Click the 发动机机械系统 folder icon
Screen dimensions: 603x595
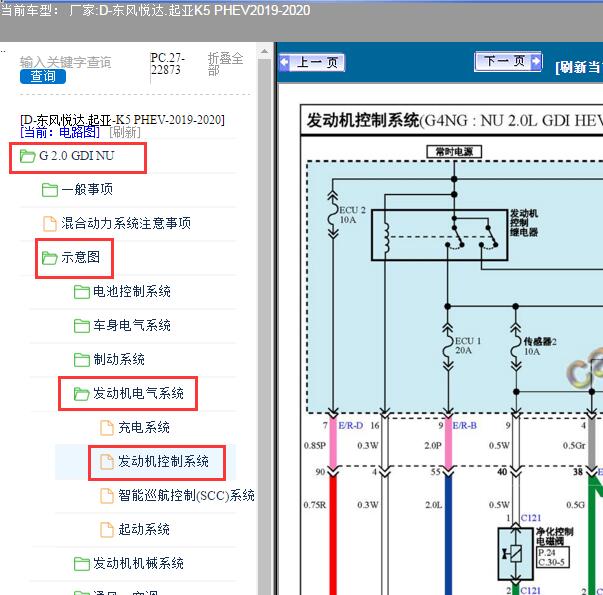82,564
